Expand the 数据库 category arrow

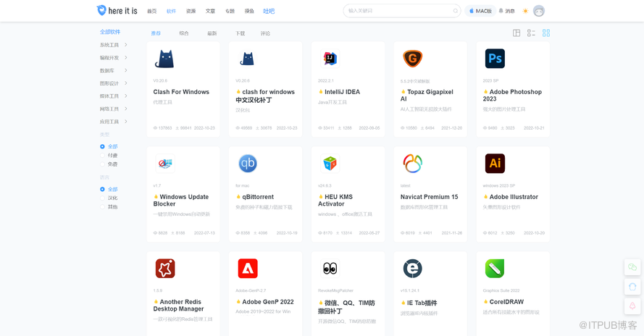point(125,70)
